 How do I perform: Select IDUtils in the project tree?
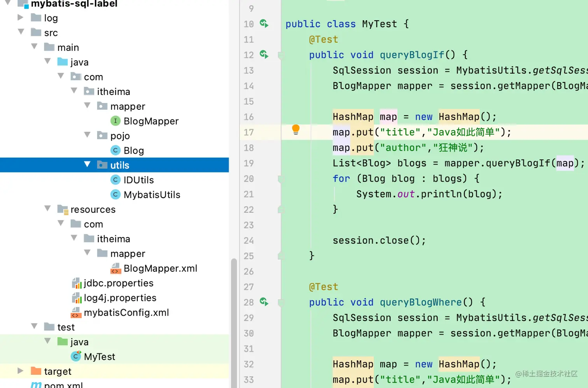(138, 180)
